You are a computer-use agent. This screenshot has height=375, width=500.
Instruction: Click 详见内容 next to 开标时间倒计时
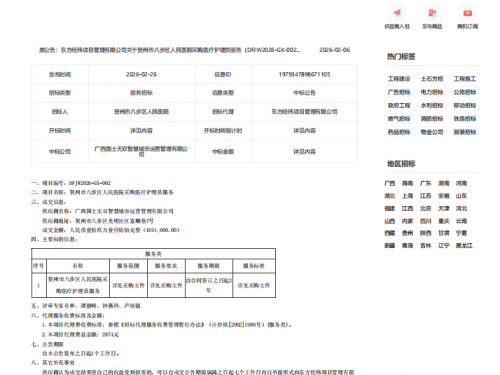304,131
